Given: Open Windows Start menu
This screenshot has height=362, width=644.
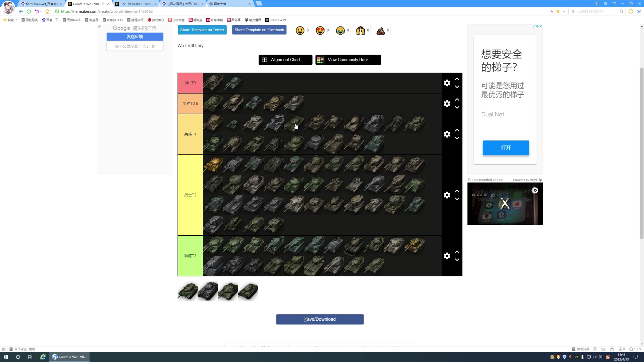Looking at the screenshot, I should (x=6, y=357).
